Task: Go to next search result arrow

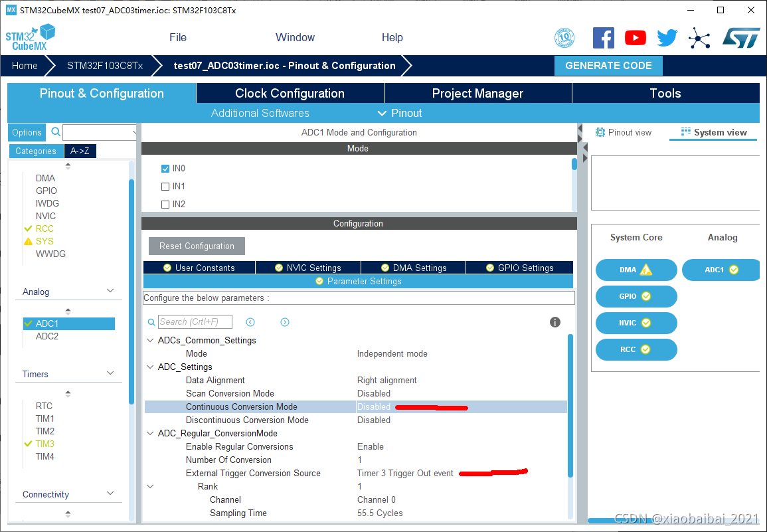Action: [x=285, y=322]
